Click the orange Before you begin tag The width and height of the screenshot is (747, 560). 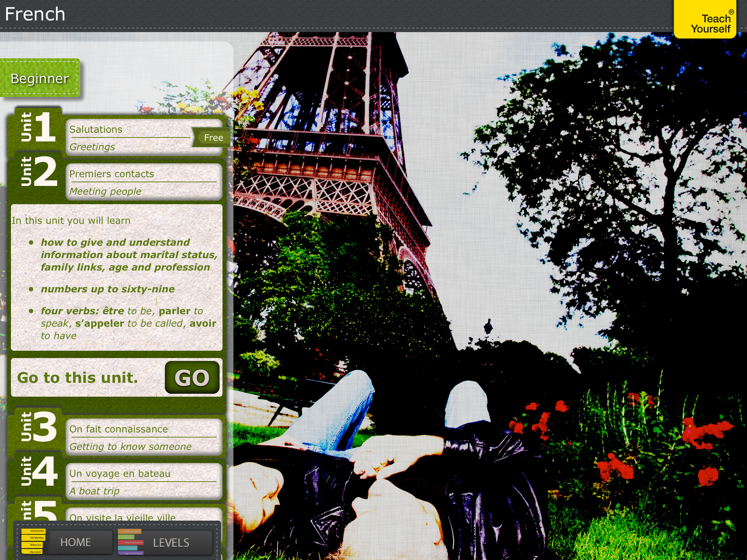[x=130, y=531]
